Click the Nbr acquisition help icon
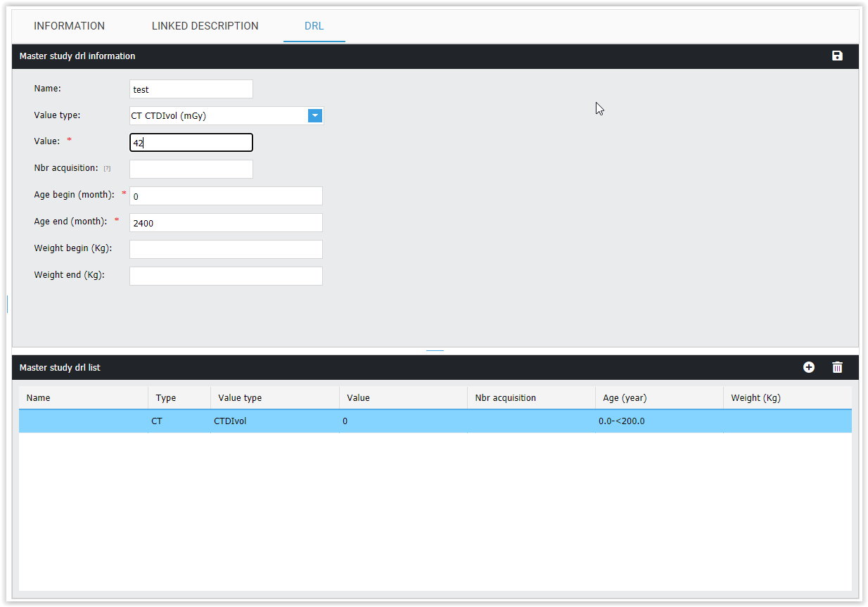 (x=107, y=169)
